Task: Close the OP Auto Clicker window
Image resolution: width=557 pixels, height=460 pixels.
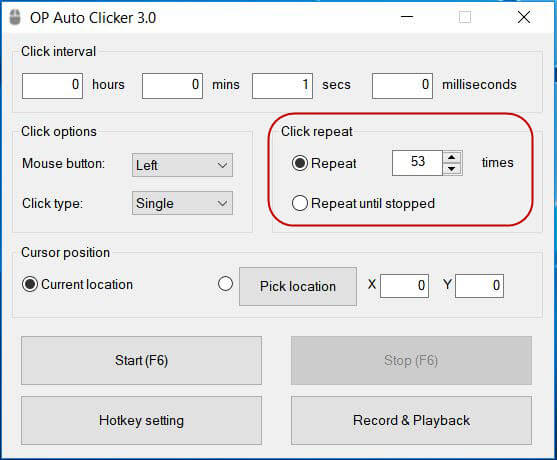Action: 524,17
